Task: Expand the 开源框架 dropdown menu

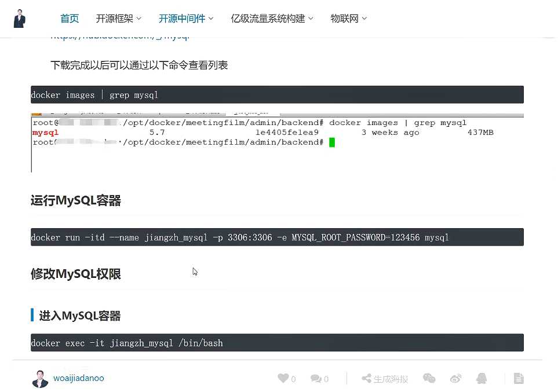Action: [x=118, y=19]
